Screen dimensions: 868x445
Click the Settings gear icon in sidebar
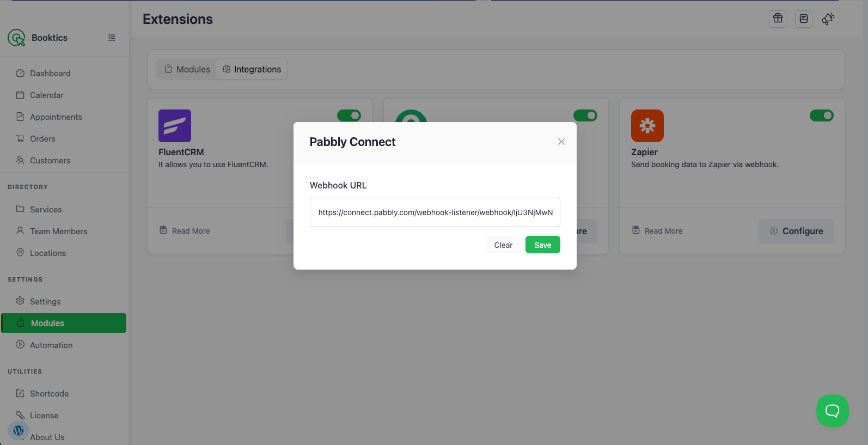[20, 301]
